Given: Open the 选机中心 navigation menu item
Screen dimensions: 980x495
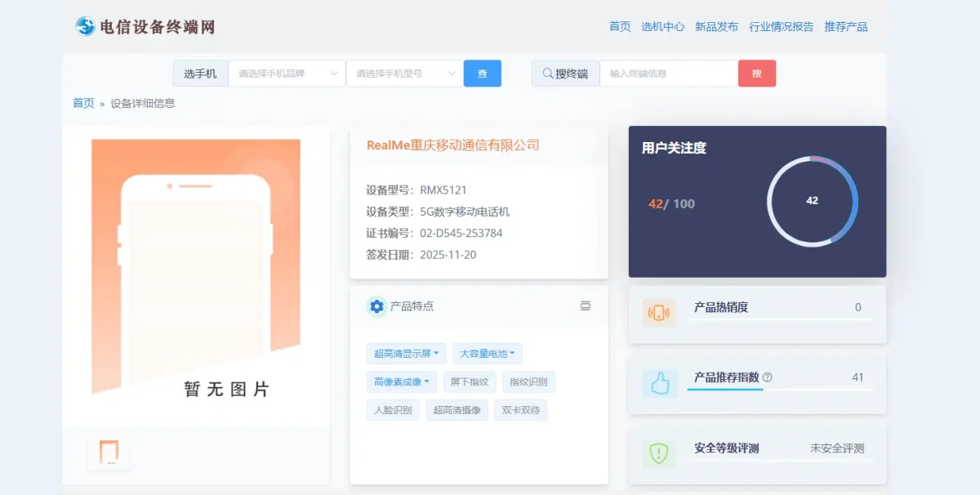Looking at the screenshot, I should pyautogui.click(x=664, y=26).
